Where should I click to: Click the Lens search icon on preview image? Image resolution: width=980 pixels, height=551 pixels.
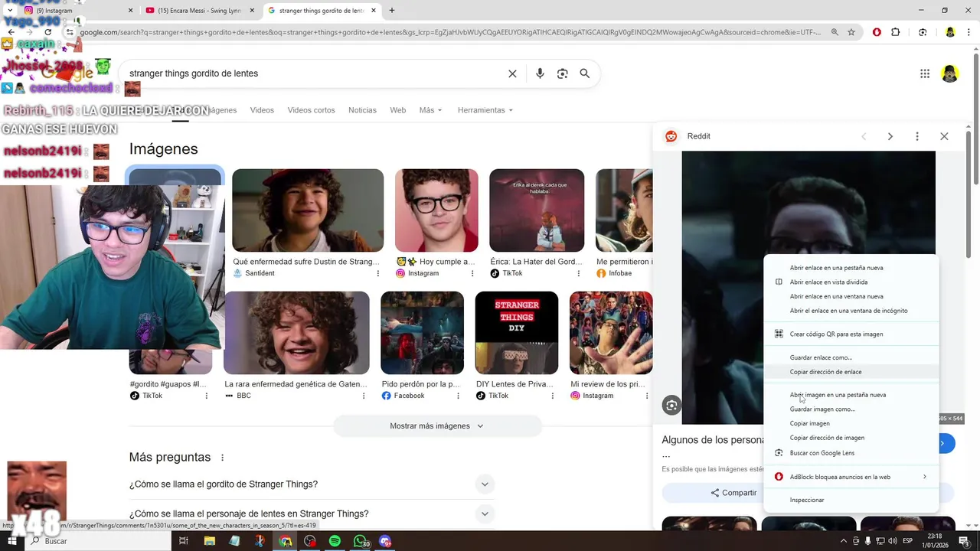tap(671, 406)
